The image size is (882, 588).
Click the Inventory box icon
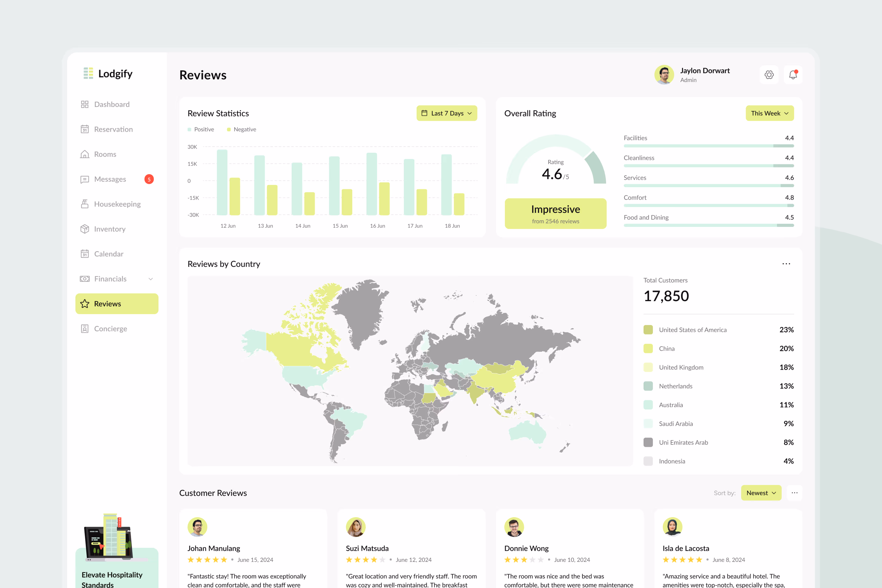click(x=85, y=229)
